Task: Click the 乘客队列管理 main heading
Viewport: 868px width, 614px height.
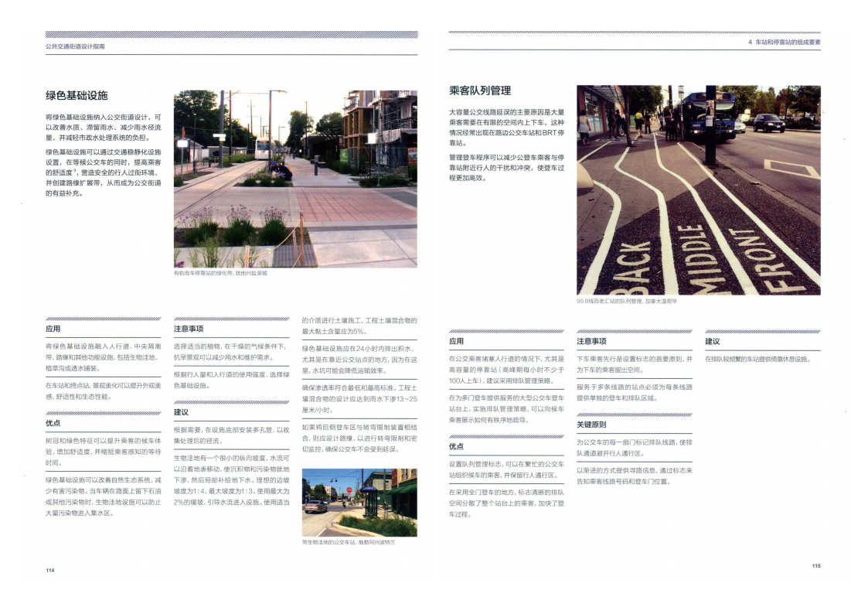Action: [480, 90]
